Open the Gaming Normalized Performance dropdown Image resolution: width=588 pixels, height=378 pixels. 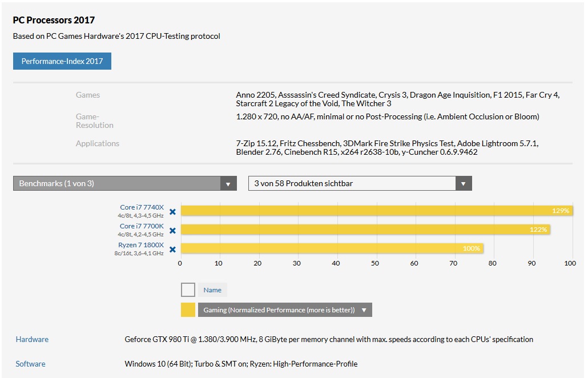click(x=285, y=310)
